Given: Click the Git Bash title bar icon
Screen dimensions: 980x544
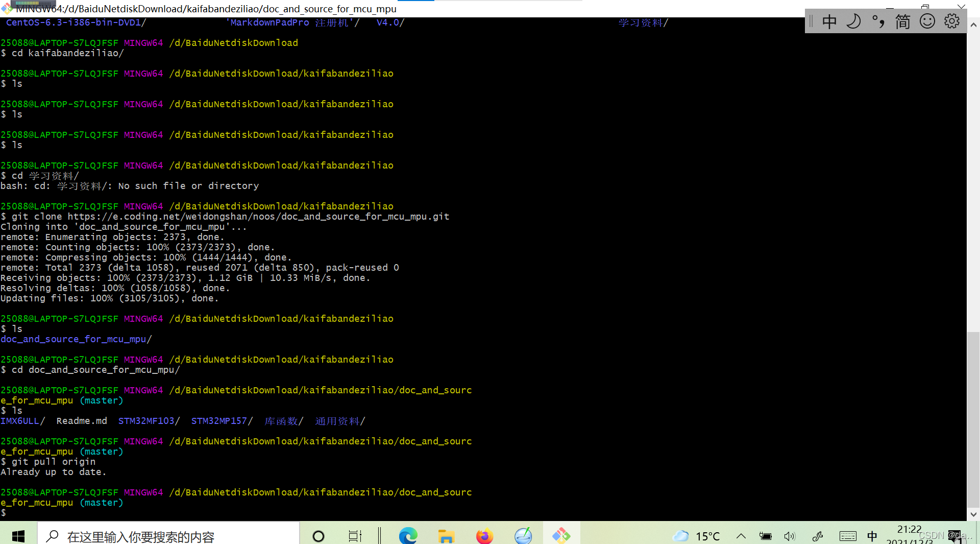Looking at the screenshot, I should tap(6, 8).
